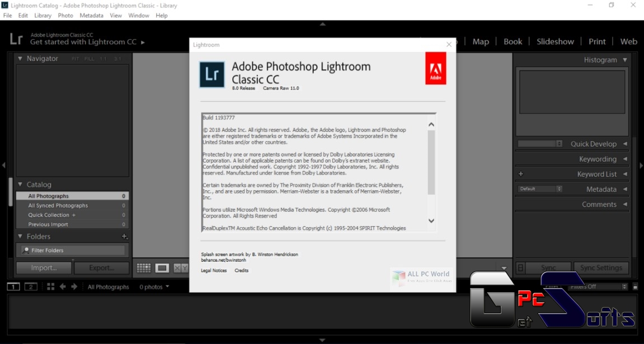Open the Window menu

[139, 16]
